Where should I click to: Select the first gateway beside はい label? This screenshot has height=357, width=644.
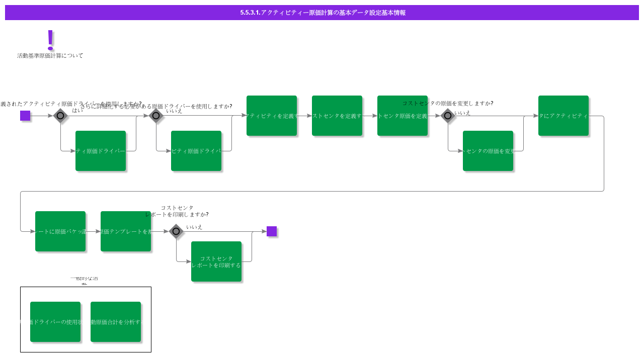pos(60,116)
